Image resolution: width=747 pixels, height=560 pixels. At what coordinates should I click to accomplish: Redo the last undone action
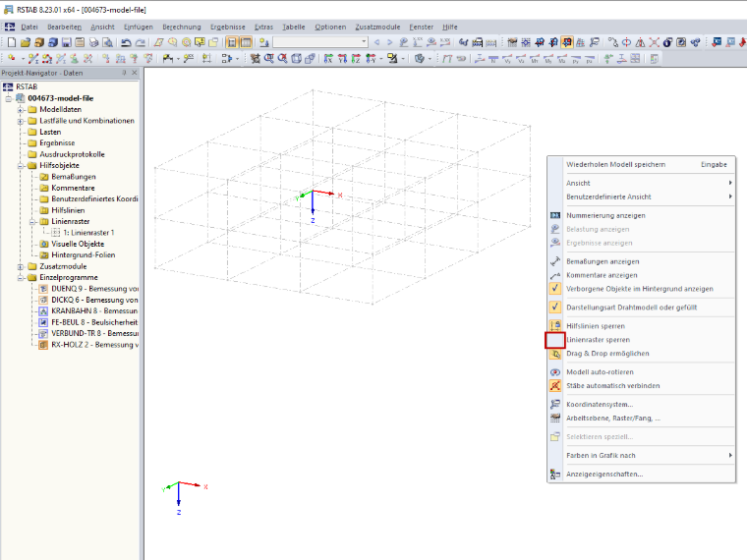click(140, 43)
